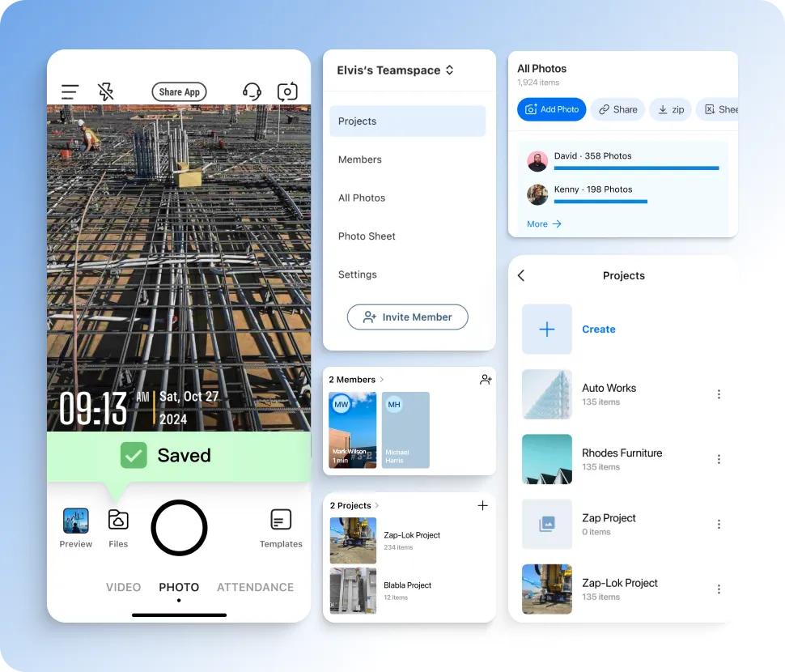Screen dimensions: 785x672
Task: Open options for Auto Works project
Action: (719, 394)
